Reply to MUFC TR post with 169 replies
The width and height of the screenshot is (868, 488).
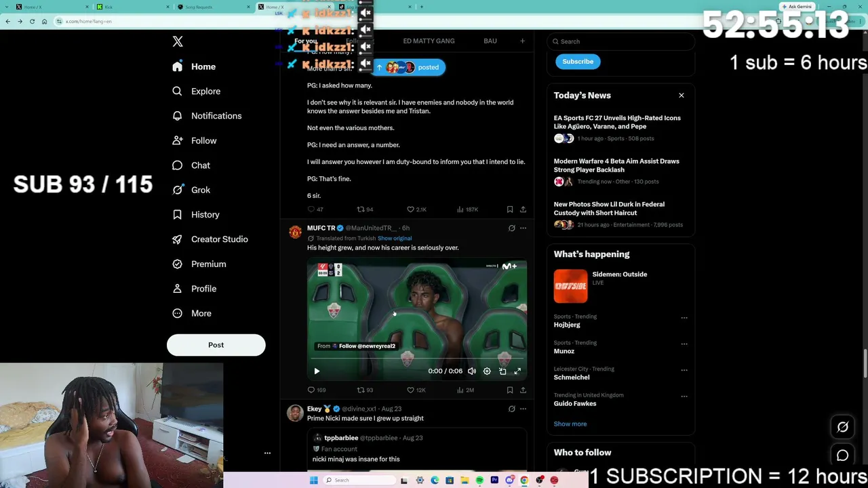[317, 390]
